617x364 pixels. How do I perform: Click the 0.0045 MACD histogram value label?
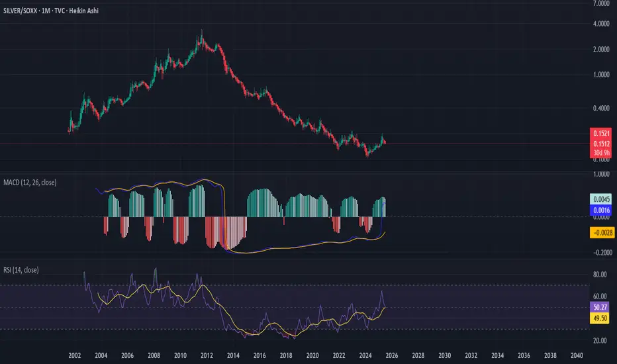point(601,199)
